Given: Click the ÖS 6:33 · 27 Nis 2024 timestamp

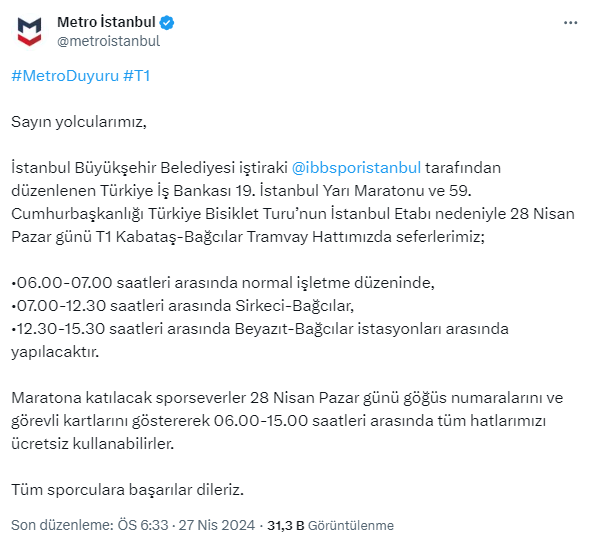Looking at the screenshot, I should 186,525.
